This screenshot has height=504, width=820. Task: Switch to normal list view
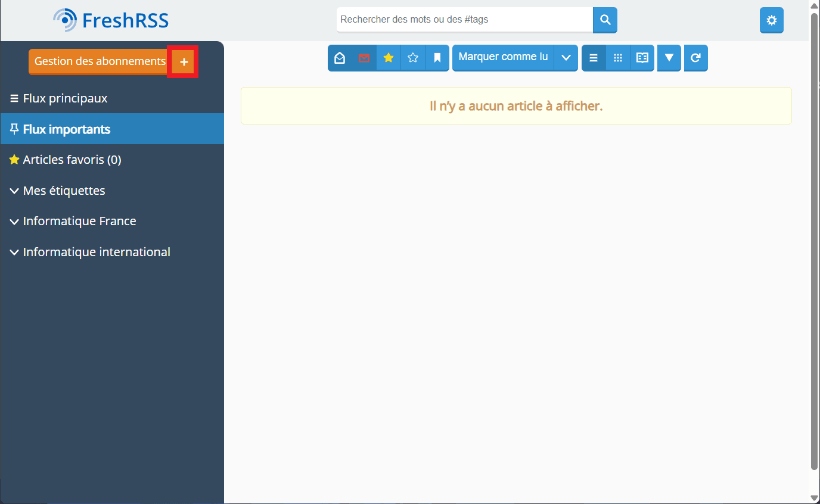[x=594, y=58]
